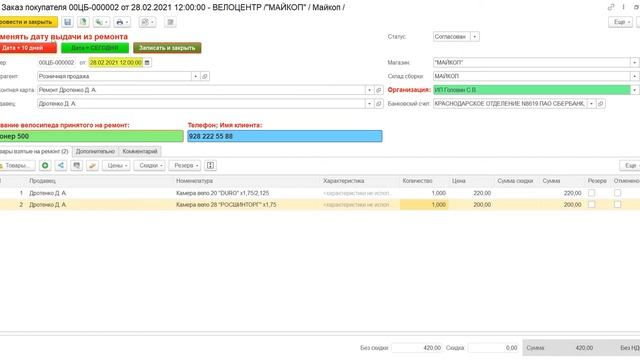Open linked record for seller Дротенко field
Viewport: 640px width, 360px height.
pyautogui.click(x=378, y=104)
